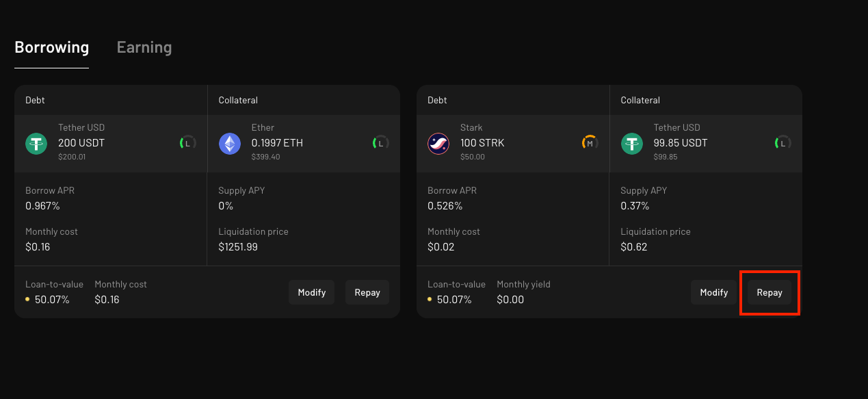Click the Tether USD collateral icon in second card
Image resolution: width=868 pixels, height=399 pixels.
(631, 144)
